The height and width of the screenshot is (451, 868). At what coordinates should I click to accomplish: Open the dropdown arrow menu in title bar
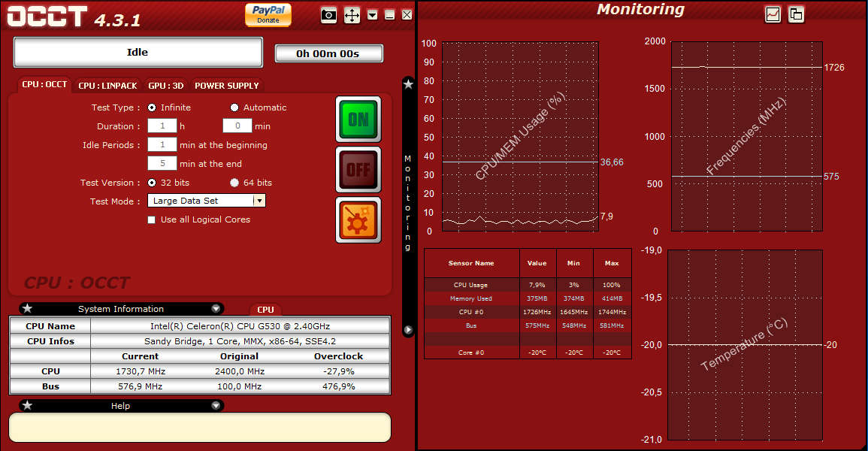point(373,15)
